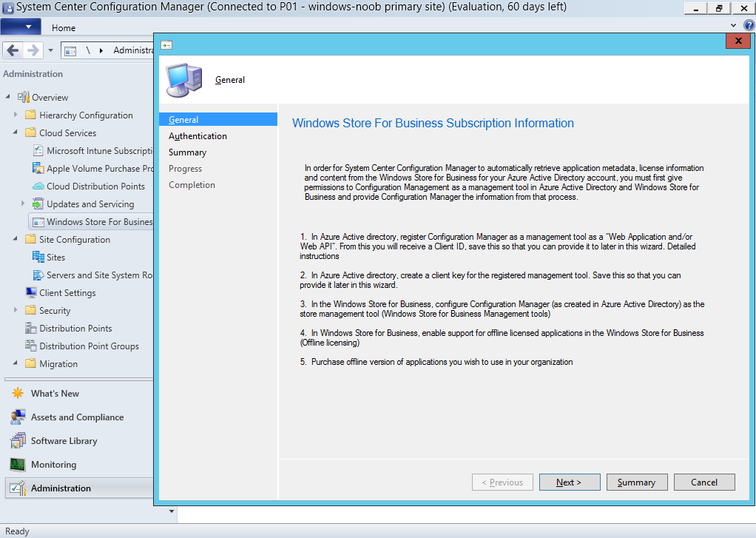756x538 pixels.
Task: Click the Windows Store For Business icon
Action: tap(38, 222)
